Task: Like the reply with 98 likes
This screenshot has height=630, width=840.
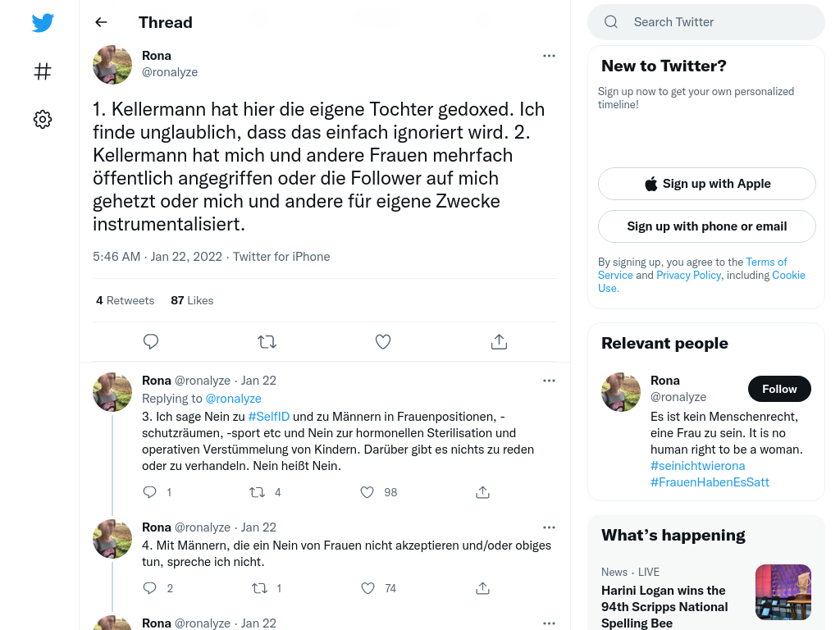Action: 367,492
